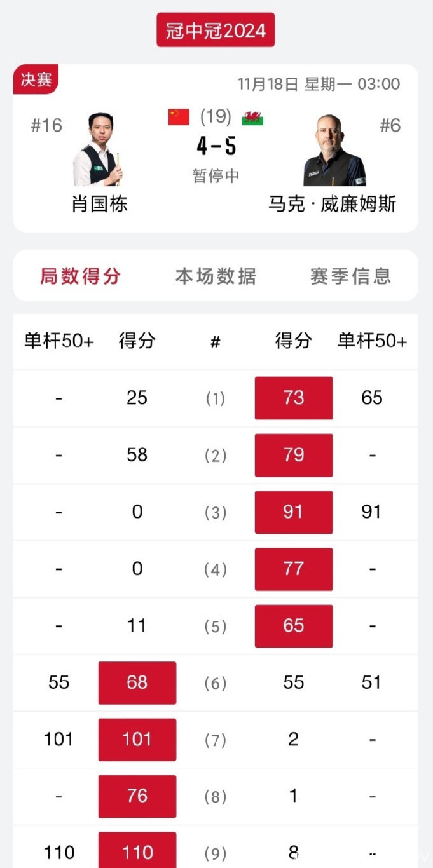433x868 pixels.
Task: Tap the red 101 frame score
Action: 137,739
